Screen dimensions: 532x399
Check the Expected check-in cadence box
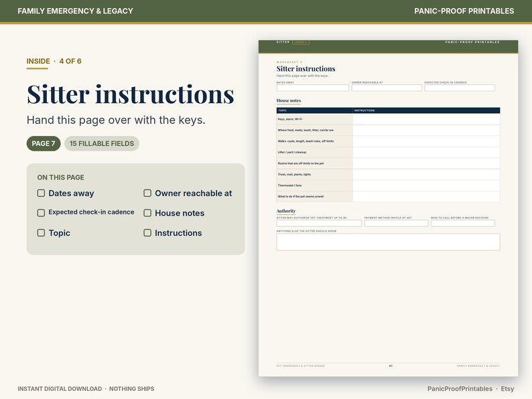tap(41, 213)
